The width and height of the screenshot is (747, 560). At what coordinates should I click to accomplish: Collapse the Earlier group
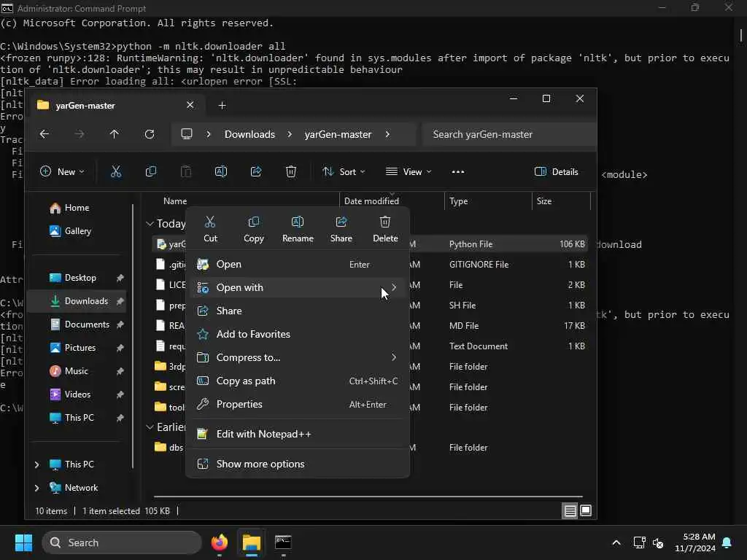click(x=150, y=427)
